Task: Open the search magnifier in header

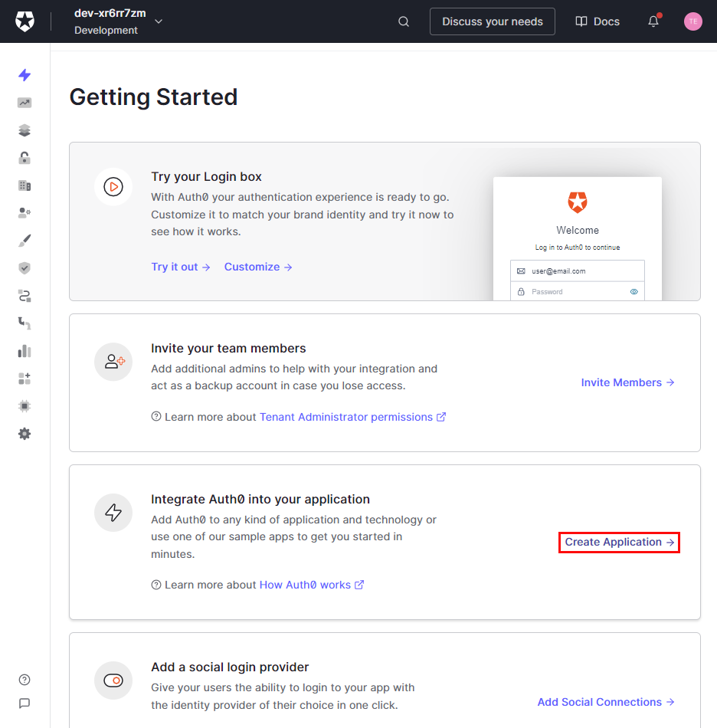Action: pyautogui.click(x=404, y=21)
